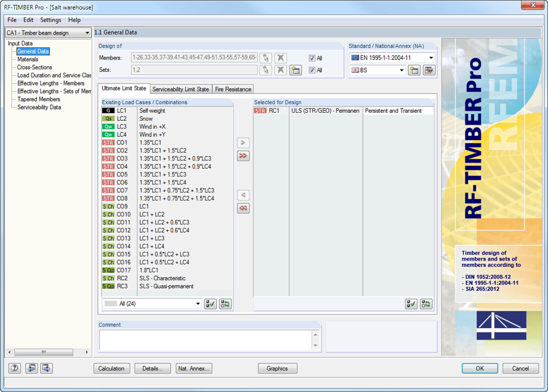Image resolution: width=548 pixels, height=392 pixels.
Task: Delete sets list icon in Sets row
Action: [x=280, y=70]
